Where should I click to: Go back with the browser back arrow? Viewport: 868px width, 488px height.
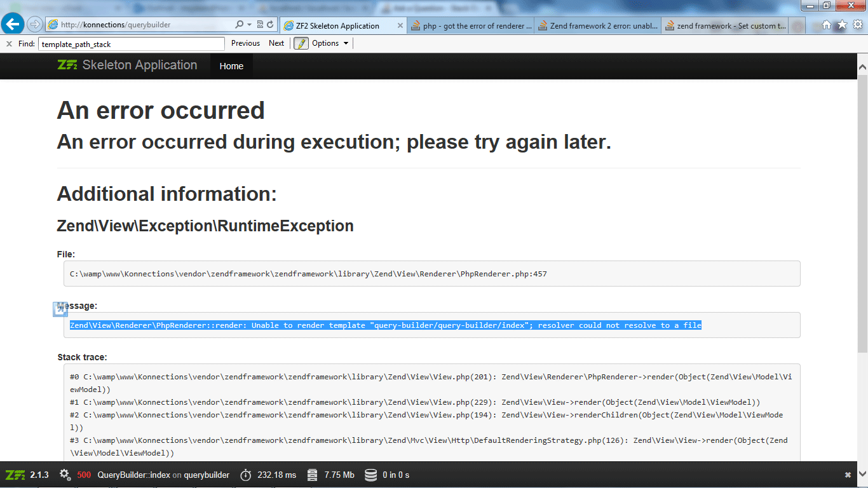pyautogui.click(x=13, y=25)
